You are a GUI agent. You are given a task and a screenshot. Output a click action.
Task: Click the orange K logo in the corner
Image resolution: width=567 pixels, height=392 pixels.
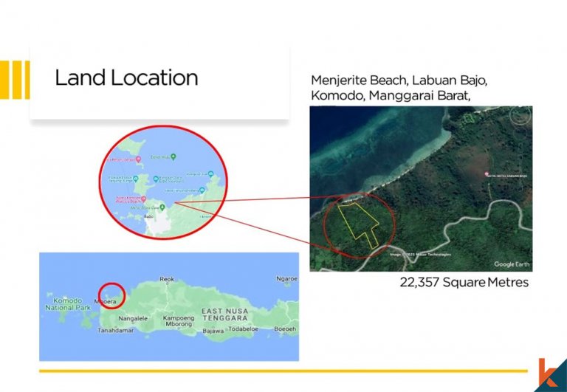click(549, 374)
